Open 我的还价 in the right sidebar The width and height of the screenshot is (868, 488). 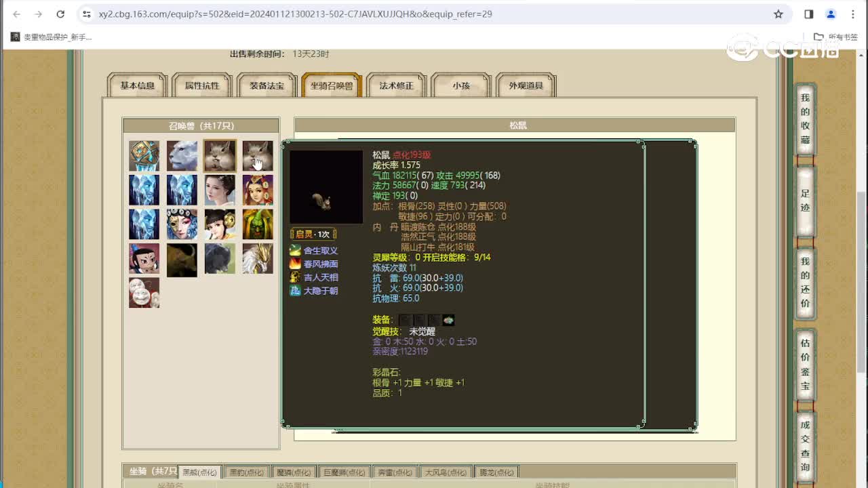805,283
